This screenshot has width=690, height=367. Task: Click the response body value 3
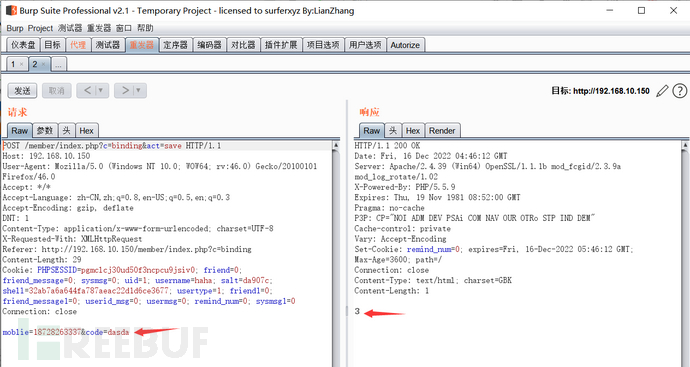(x=357, y=311)
